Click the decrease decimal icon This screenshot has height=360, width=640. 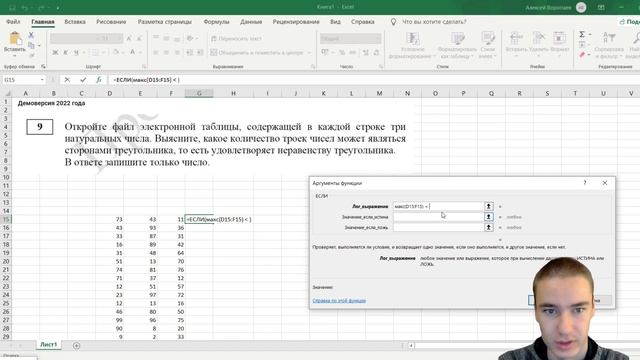tap(376, 52)
